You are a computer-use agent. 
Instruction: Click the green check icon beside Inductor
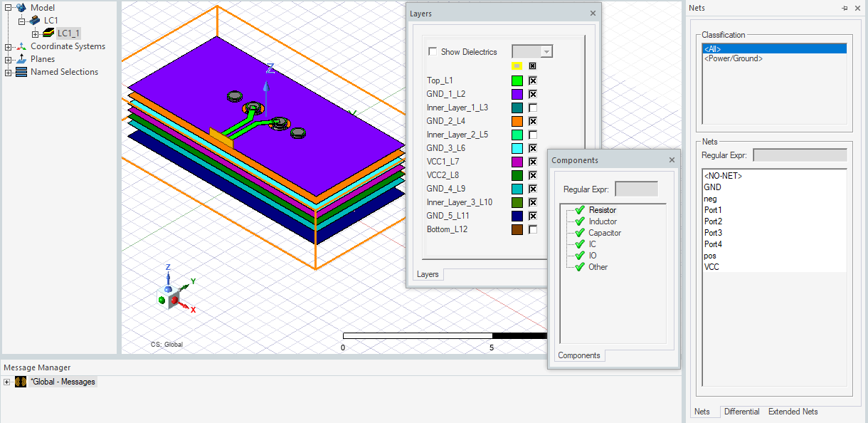(x=580, y=221)
